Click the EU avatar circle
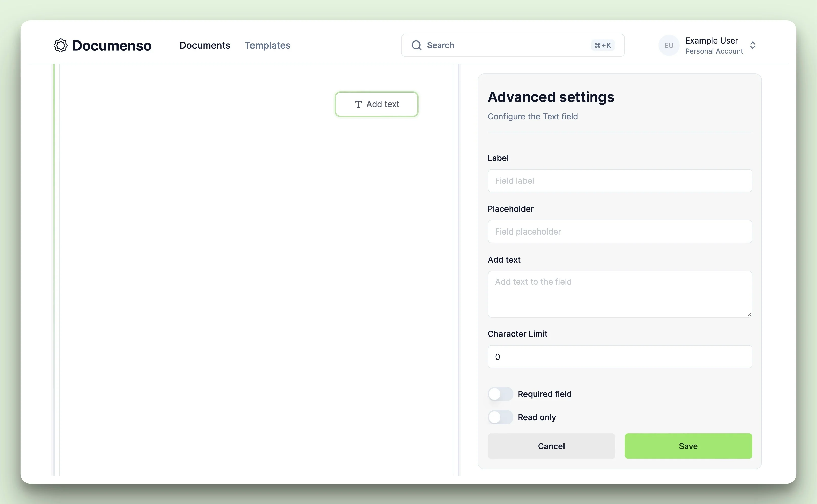The height and width of the screenshot is (504, 817). tap(669, 45)
